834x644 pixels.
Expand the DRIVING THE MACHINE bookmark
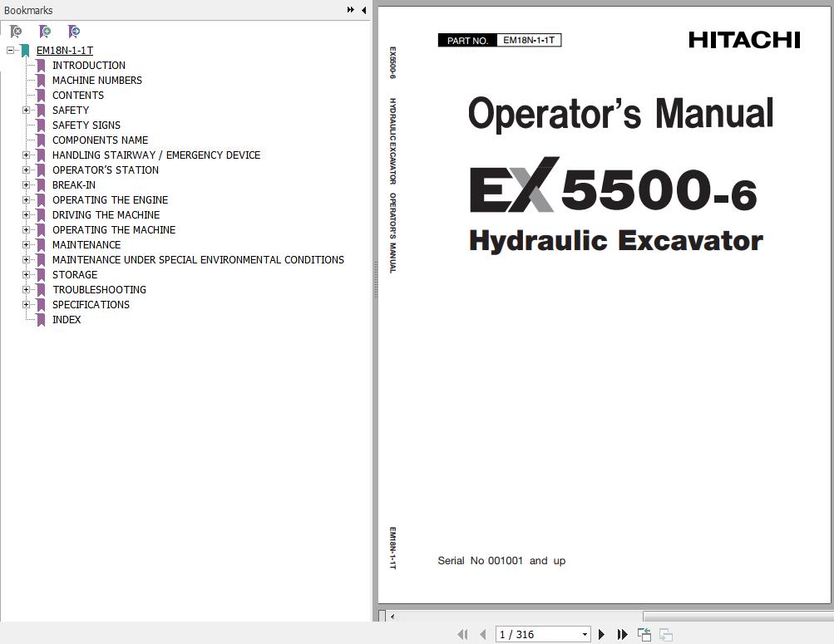point(26,214)
